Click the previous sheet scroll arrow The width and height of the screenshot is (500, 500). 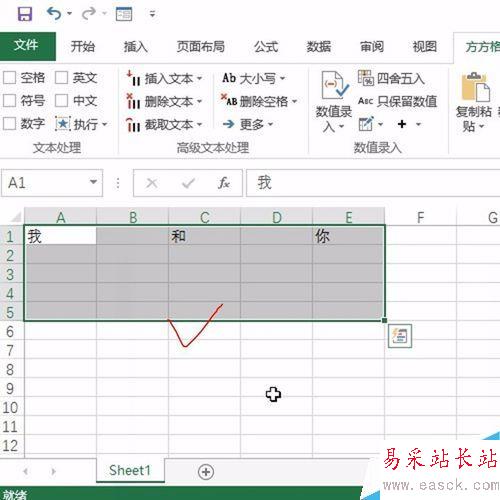[x=26, y=471]
